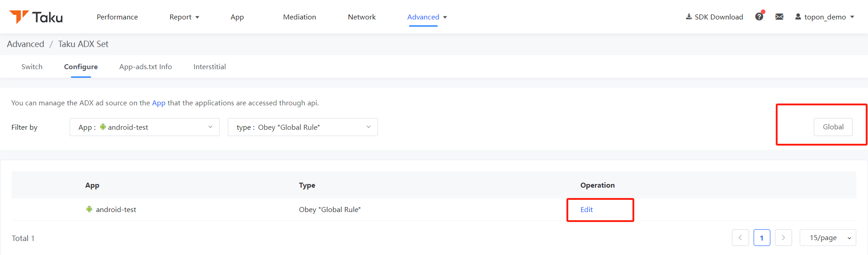Open the App filter dropdown android-test

[145, 127]
